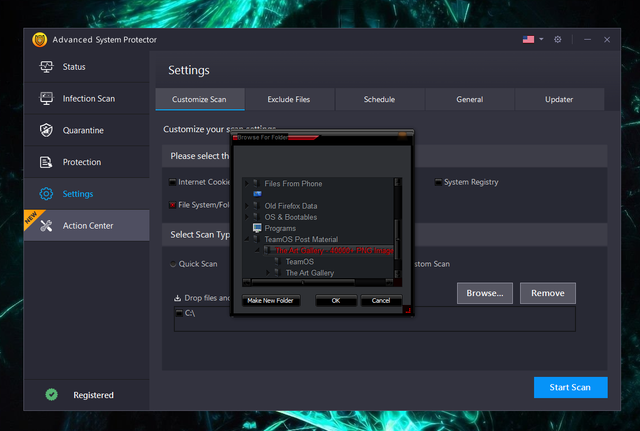Select the Settings gear in sidebar
Image resolution: width=640 pixels, height=431 pixels.
[x=46, y=194]
